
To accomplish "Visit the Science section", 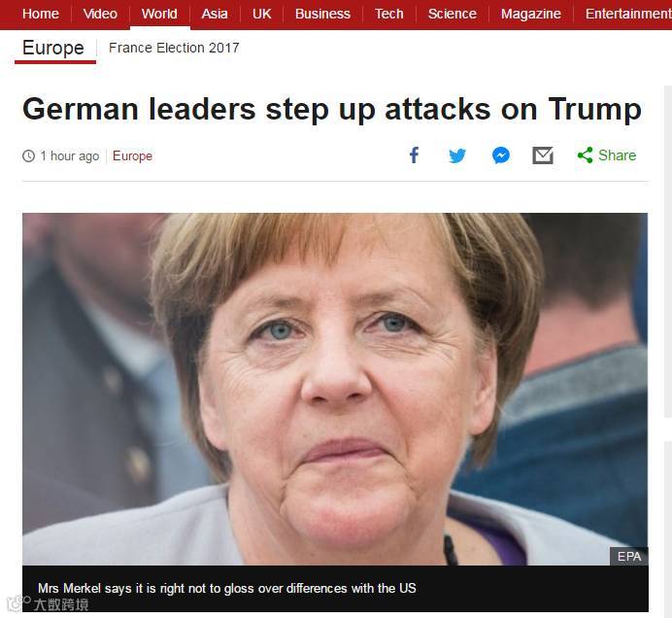I will [453, 14].
